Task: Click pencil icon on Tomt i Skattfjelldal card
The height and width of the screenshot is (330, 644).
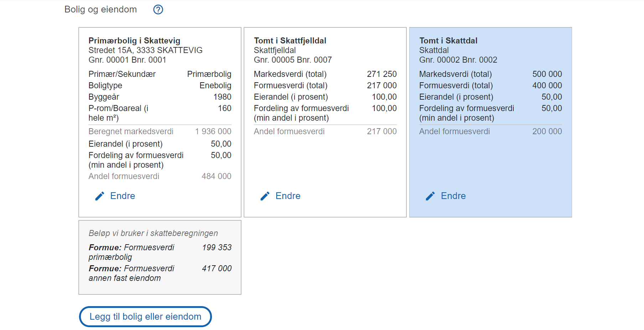Action: 265,196
